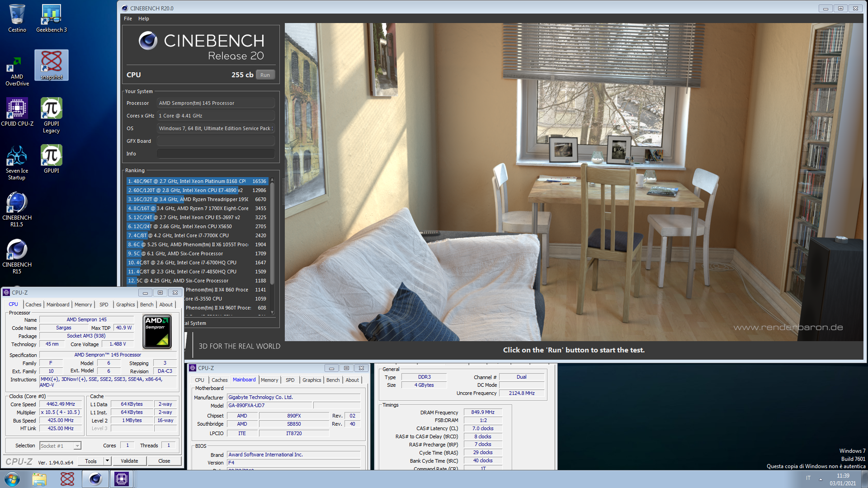Open the Windows Start menu orb

click(x=12, y=479)
